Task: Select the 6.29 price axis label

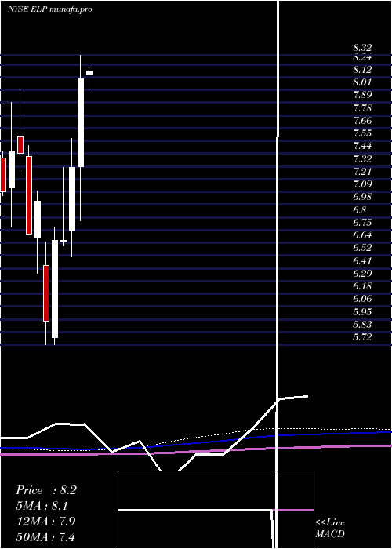Action: pyautogui.click(x=362, y=274)
